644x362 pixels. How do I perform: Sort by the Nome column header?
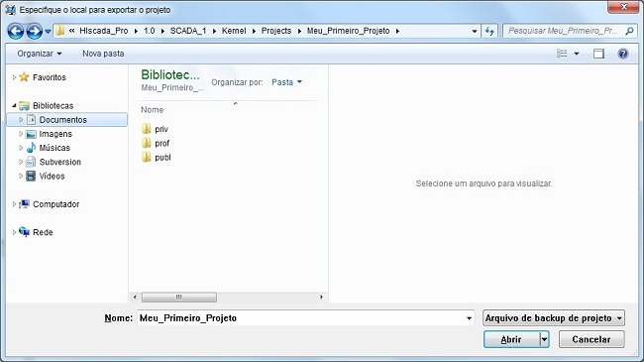[x=152, y=110]
